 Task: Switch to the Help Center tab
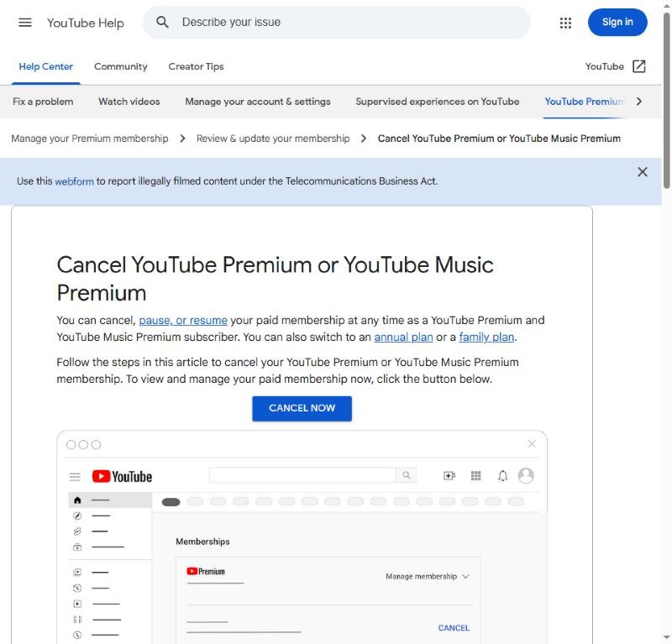pyautogui.click(x=46, y=66)
